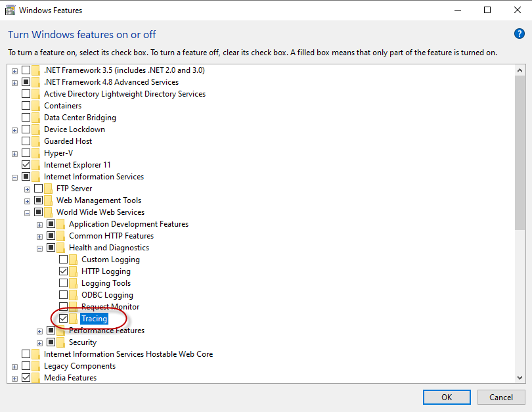The width and height of the screenshot is (532, 412).
Task: Tick the Request Monitor checkbox
Action: click(64, 307)
